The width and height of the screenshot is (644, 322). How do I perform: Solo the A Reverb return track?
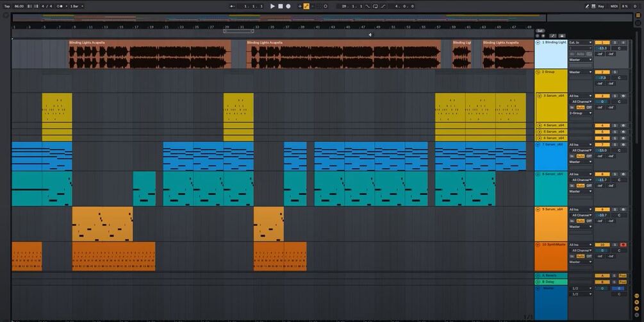pyautogui.click(x=615, y=276)
